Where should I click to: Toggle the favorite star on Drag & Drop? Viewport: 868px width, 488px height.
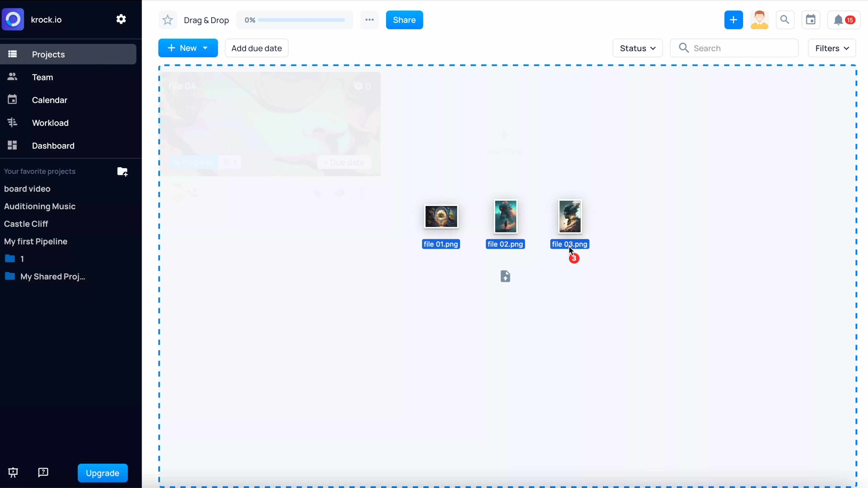(x=167, y=19)
